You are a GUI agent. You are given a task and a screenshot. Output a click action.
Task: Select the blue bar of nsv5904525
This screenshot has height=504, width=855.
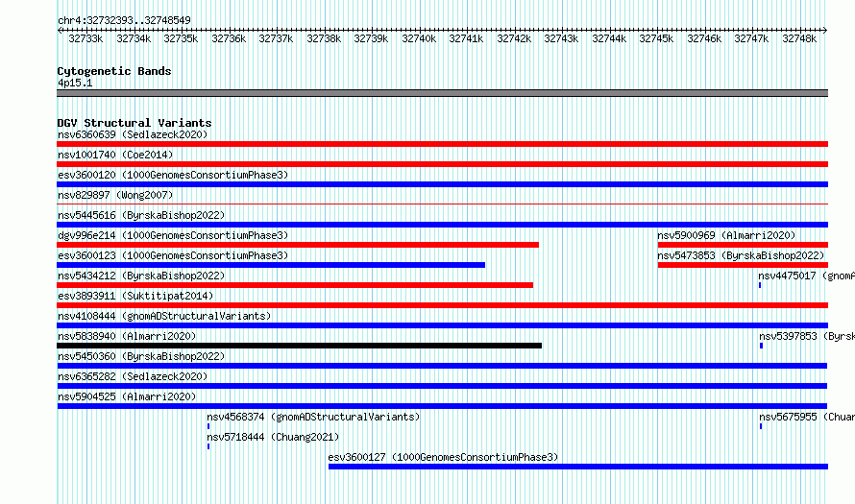[x=442, y=406]
